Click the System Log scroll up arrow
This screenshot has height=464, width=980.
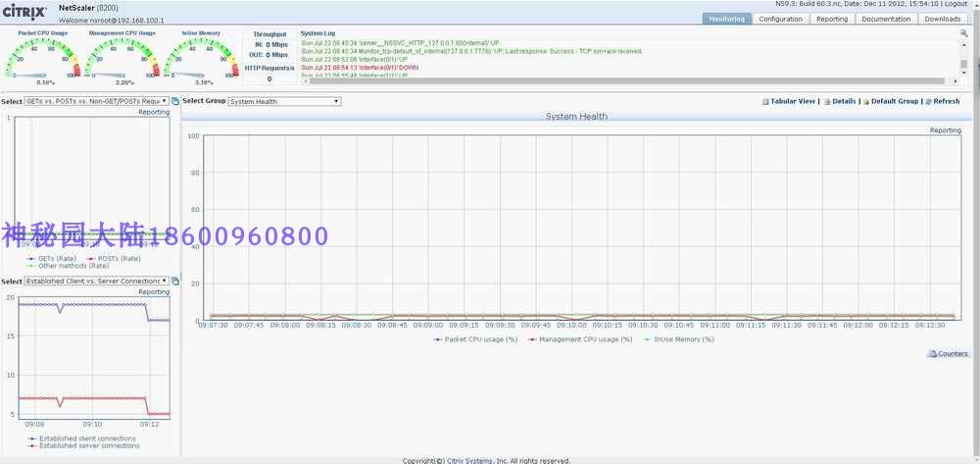click(x=963, y=45)
